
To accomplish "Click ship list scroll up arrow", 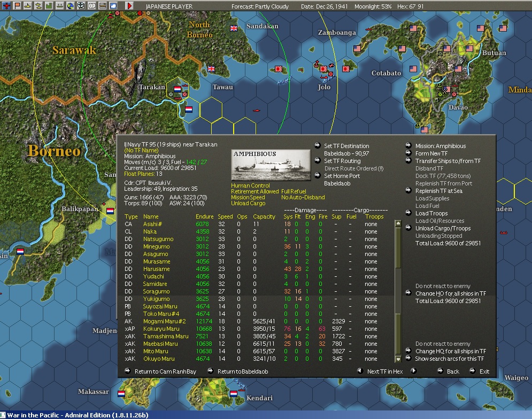I will pos(398,223).
